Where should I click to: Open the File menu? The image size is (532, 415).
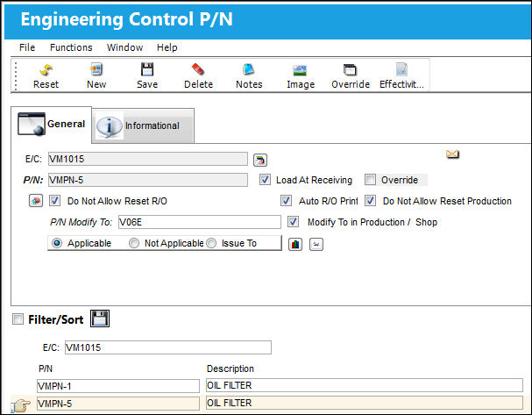[x=27, y=47]
